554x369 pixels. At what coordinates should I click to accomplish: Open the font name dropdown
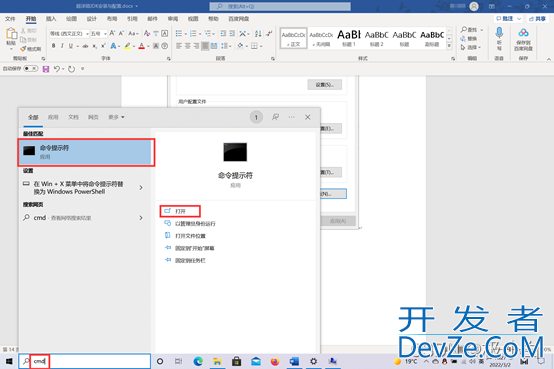(x=87, y=34)
